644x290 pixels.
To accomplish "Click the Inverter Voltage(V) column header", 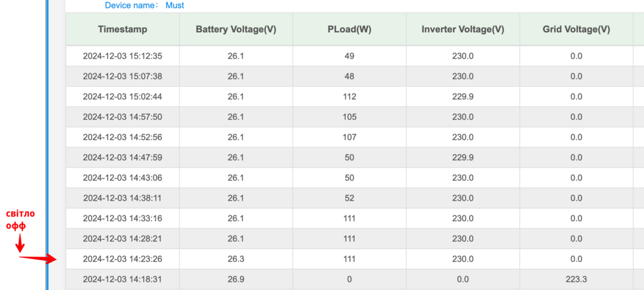I will tap(462, 30).
